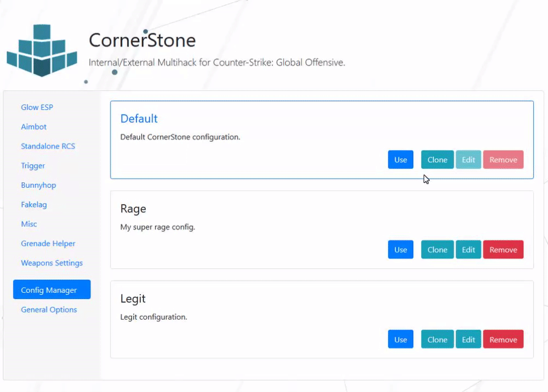Click the dimmed Edit button on Default

tap(469, 159)
